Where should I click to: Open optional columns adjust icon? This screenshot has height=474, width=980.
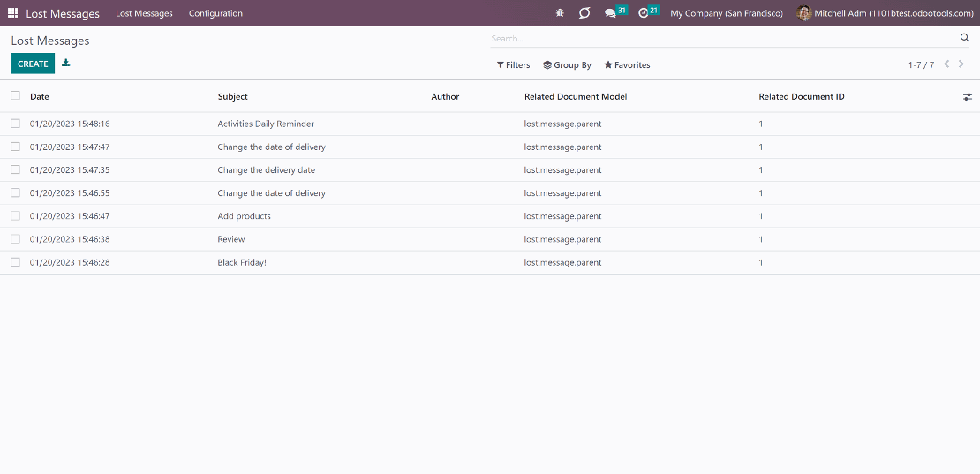pos(968,97)
